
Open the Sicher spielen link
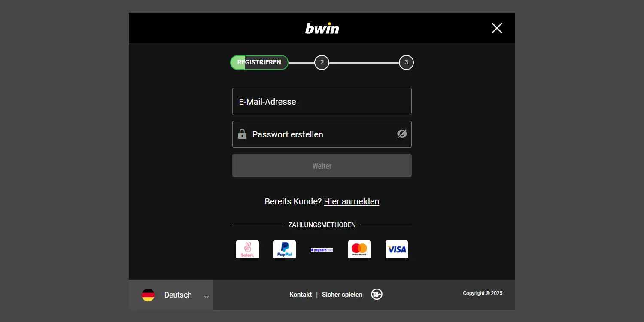[342, 295]
